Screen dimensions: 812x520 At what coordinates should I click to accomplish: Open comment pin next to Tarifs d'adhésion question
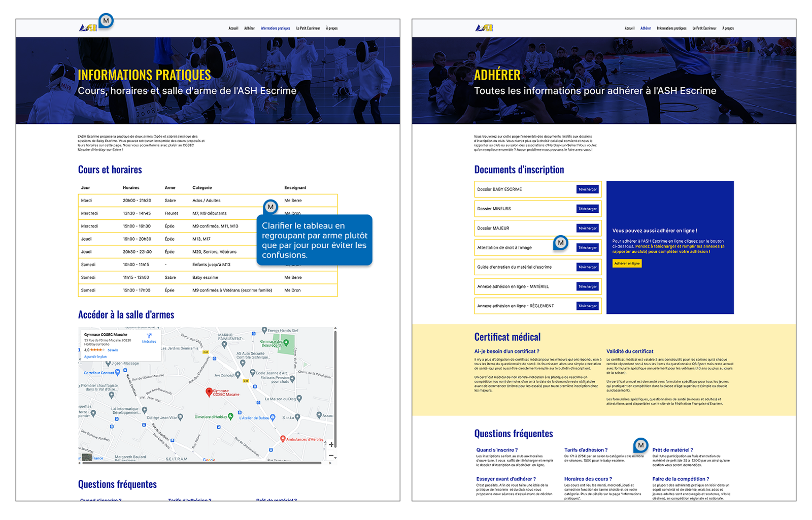point(640,445)
